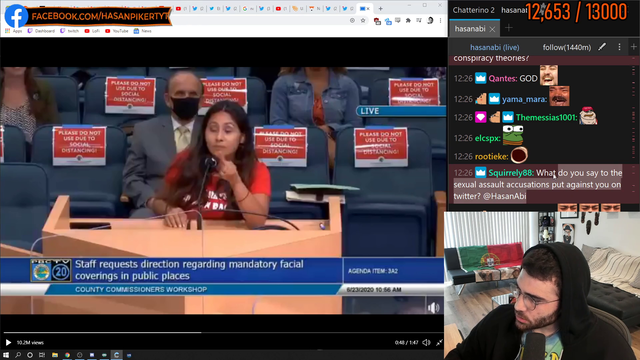Click the crown badge beside Qantes

pyautogui.click(x=480, y=78)
